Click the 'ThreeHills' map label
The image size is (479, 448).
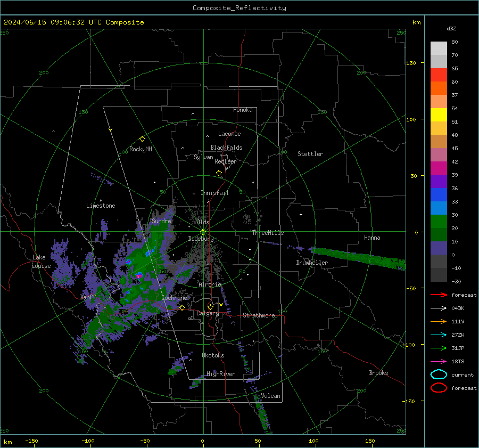point(268,233)
